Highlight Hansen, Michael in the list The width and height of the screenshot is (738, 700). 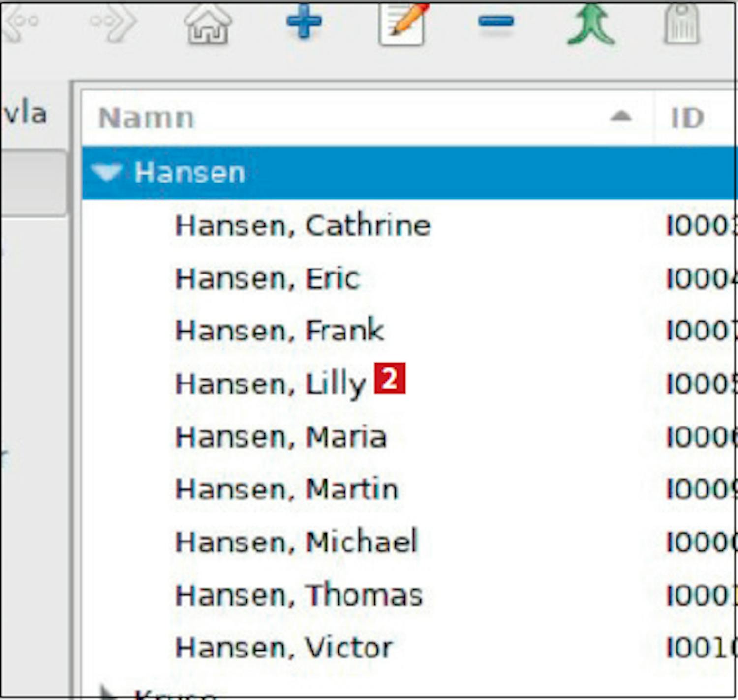coord(296,542)
